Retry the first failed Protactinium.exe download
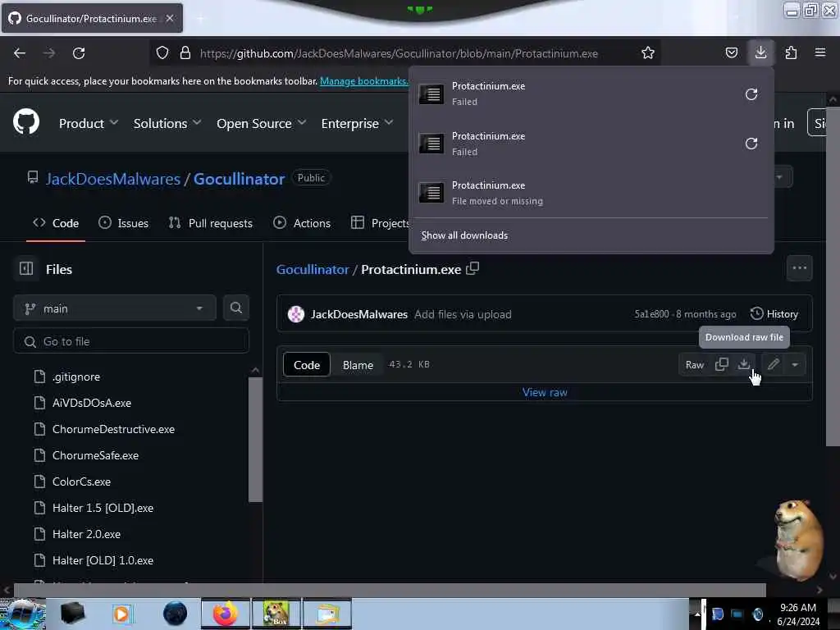 [751, 94]
